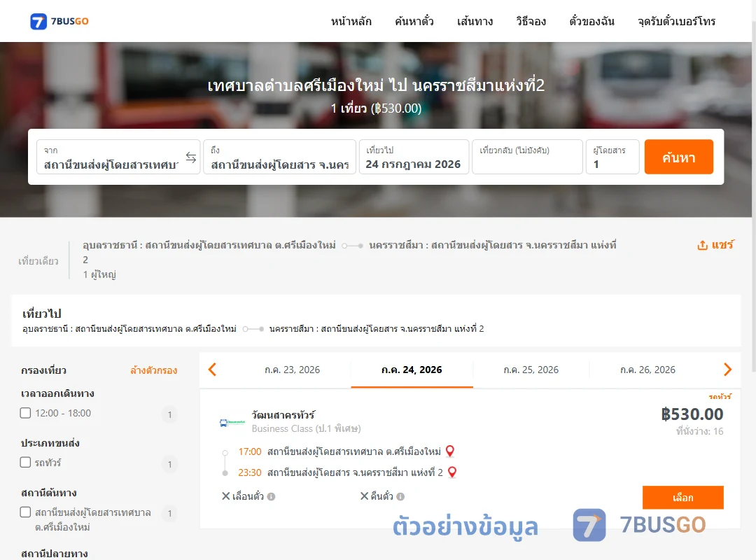Viewport: 756px width, 560px height.
Task: Swap origin and destination stations icon
Action: point(191,157)
